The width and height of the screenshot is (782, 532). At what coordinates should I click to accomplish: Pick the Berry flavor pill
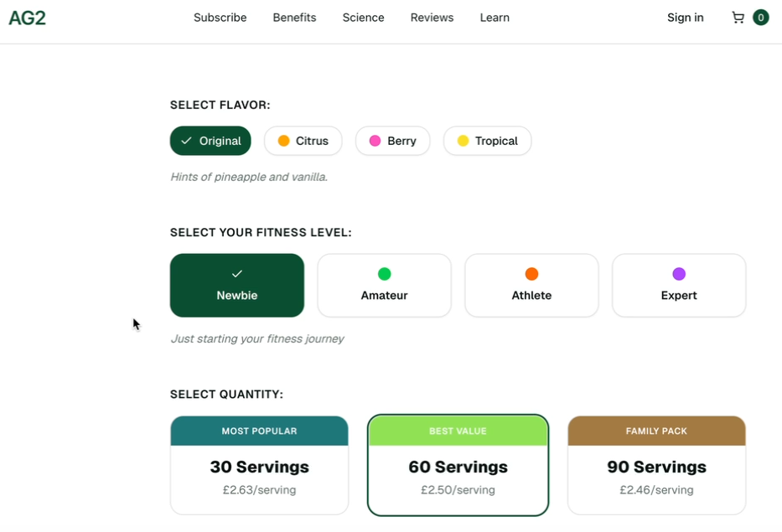tap(392, 141)
